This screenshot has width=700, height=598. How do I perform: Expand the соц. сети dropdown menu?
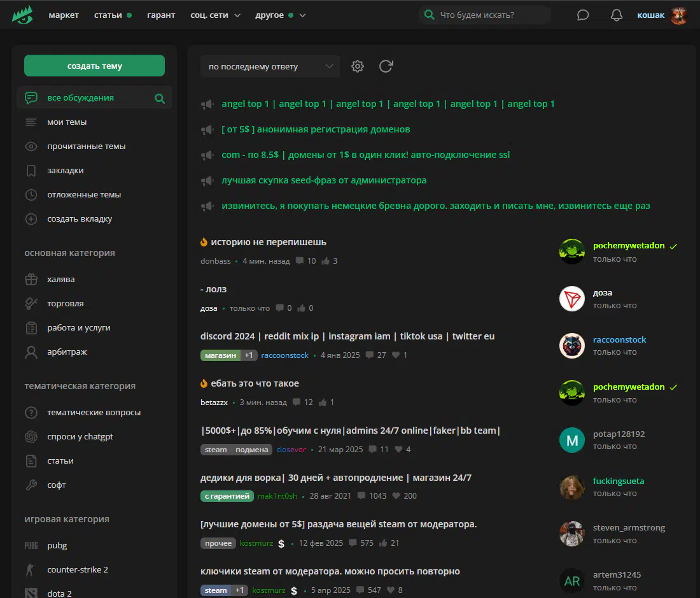pos(215,15)
